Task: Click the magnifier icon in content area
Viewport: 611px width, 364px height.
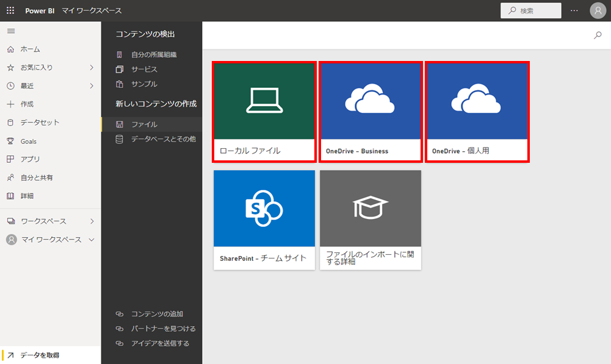Action: pos(598,35)
